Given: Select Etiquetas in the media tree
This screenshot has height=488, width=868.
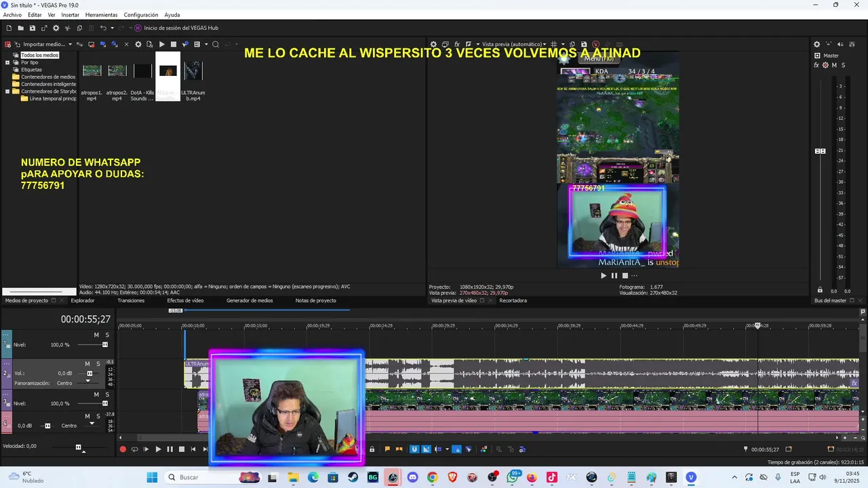Looking at the screenshot, I should [x=31, y=70].
